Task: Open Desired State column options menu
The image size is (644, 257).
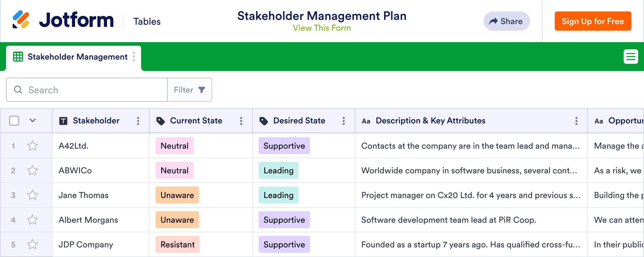Action: (344, 121)
